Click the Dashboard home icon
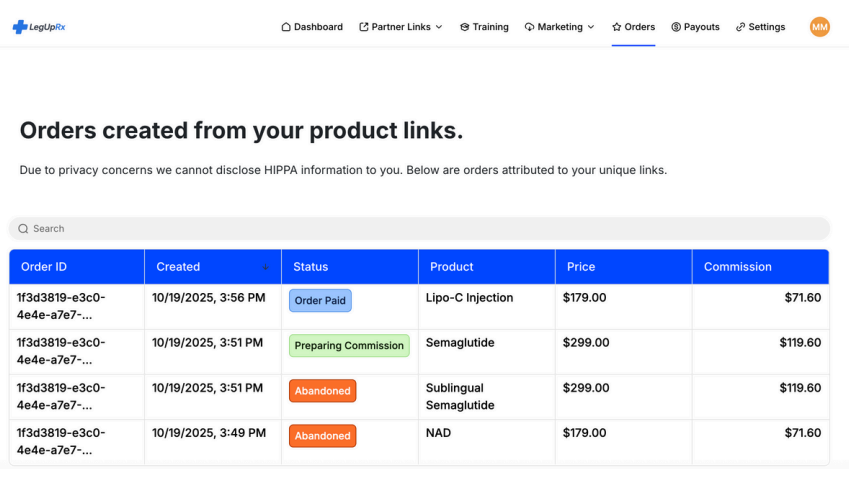 [x=286, y=27]
